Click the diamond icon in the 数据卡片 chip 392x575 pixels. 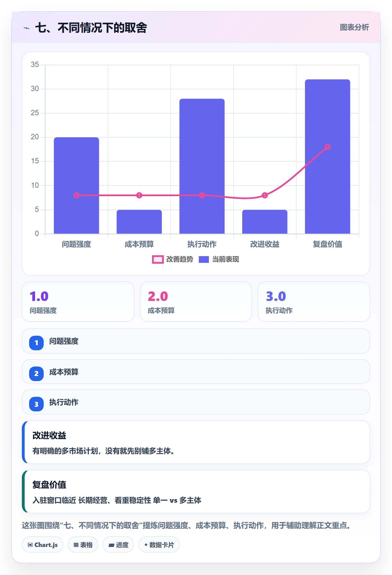pyautogui.click(x=146, y=545)
